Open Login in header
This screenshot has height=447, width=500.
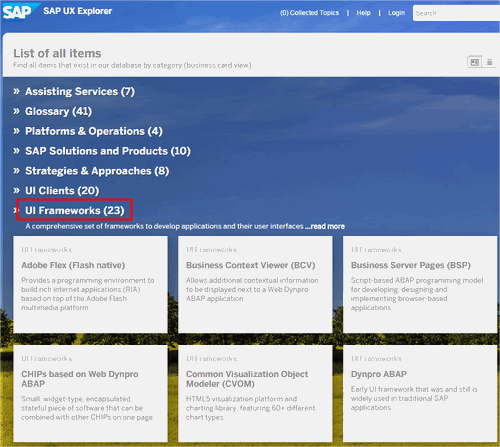tap(396, 13)
